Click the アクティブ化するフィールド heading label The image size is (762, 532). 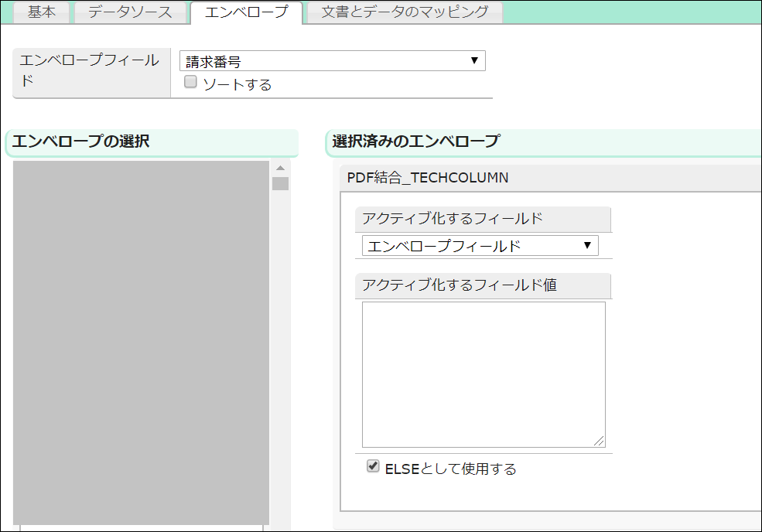click(453, 219)
